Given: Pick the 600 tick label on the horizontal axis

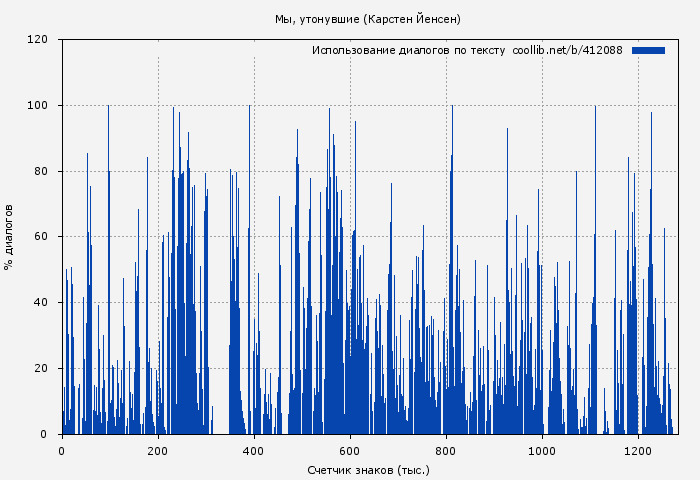Looking at the screenshot, I should tap(350, 450).
